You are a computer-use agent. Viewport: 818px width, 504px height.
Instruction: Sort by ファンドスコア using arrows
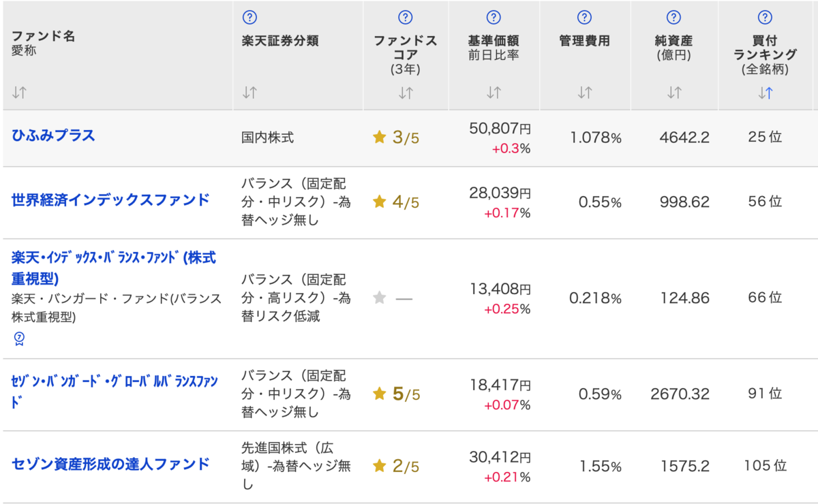[406, 93]
